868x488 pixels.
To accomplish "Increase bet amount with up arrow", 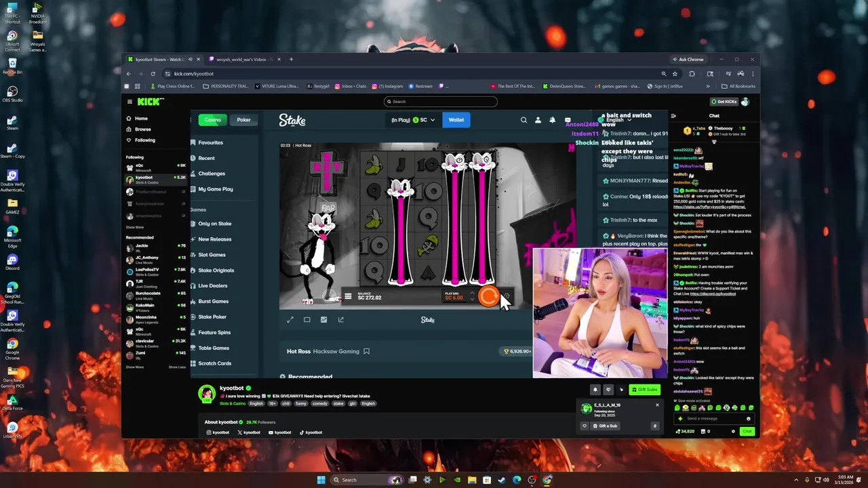I will coord(472,293).
